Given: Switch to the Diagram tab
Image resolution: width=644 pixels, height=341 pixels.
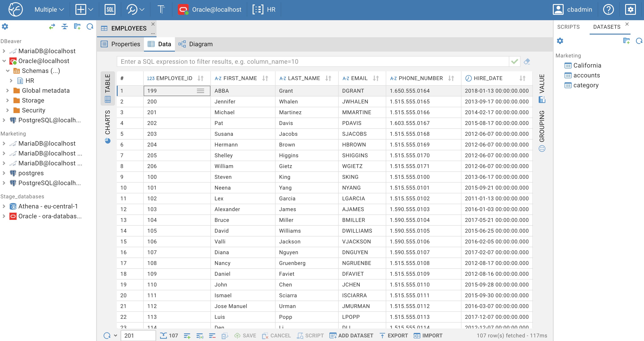Looking at the screenshot, I should click(x=196, y=44).
